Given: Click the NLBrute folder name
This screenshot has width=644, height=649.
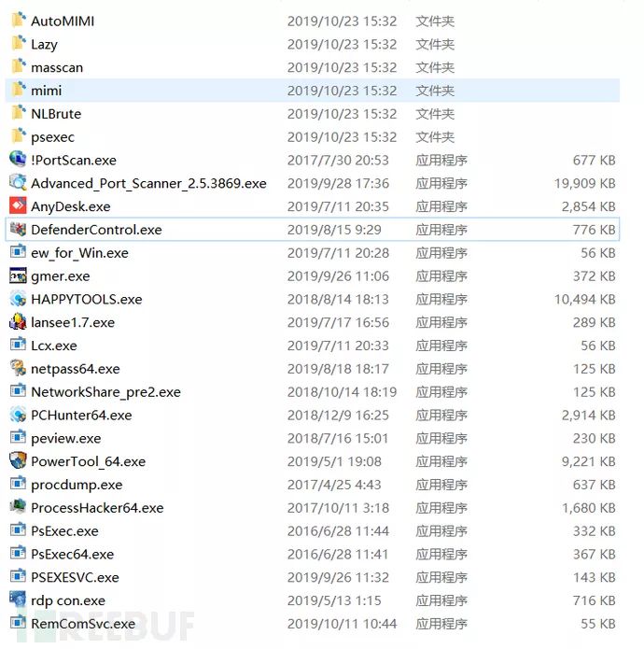Looking at the screenshot, I should (x=56, y=114).
